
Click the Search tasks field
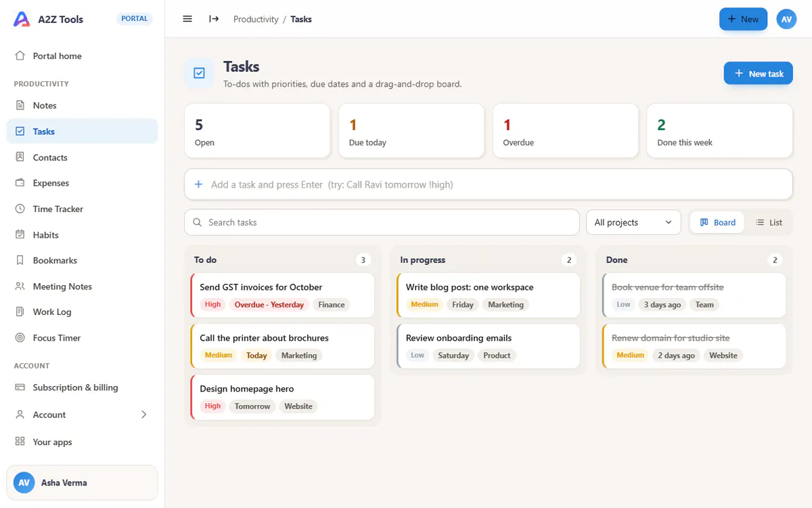pos(382,222)
